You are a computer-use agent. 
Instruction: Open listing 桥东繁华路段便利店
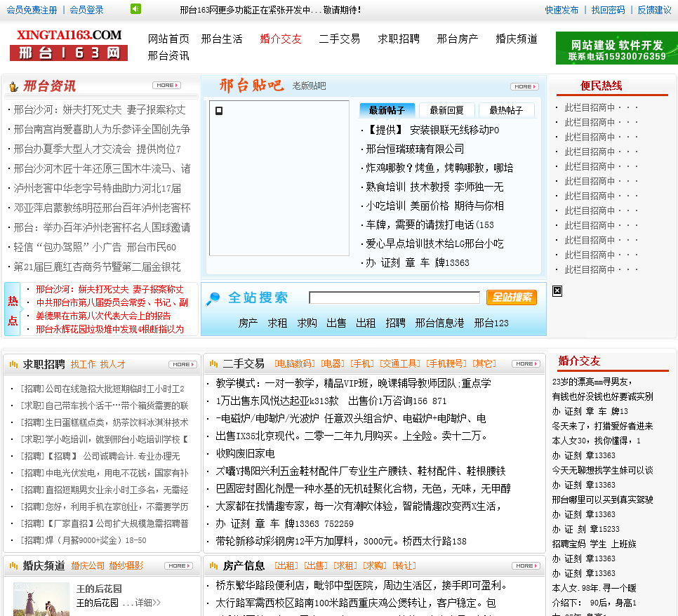click(361, 585)
